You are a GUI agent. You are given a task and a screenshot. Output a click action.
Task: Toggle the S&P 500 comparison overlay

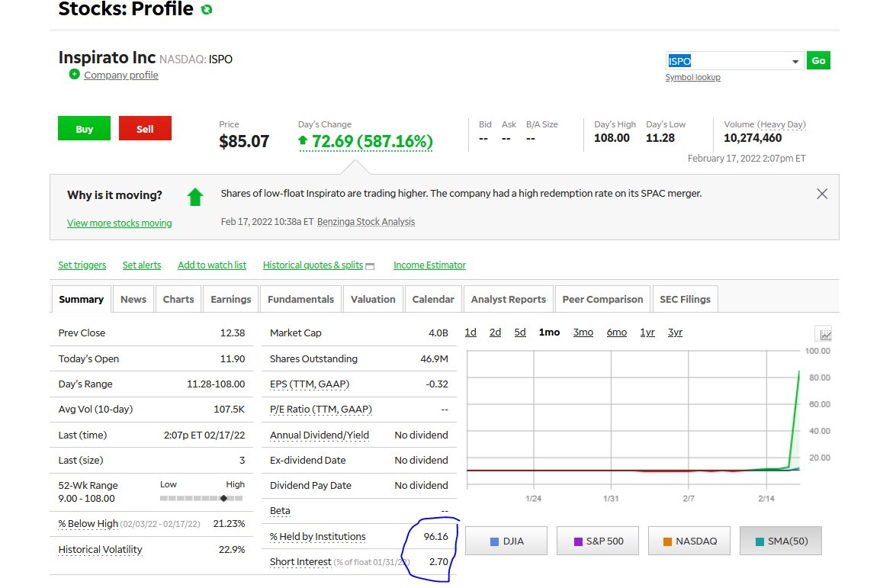pyautogui.click(x=598, y=541)
